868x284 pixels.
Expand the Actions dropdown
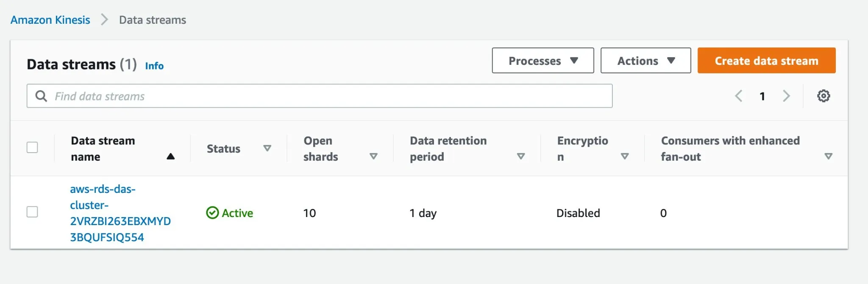[x=645, y=61]
